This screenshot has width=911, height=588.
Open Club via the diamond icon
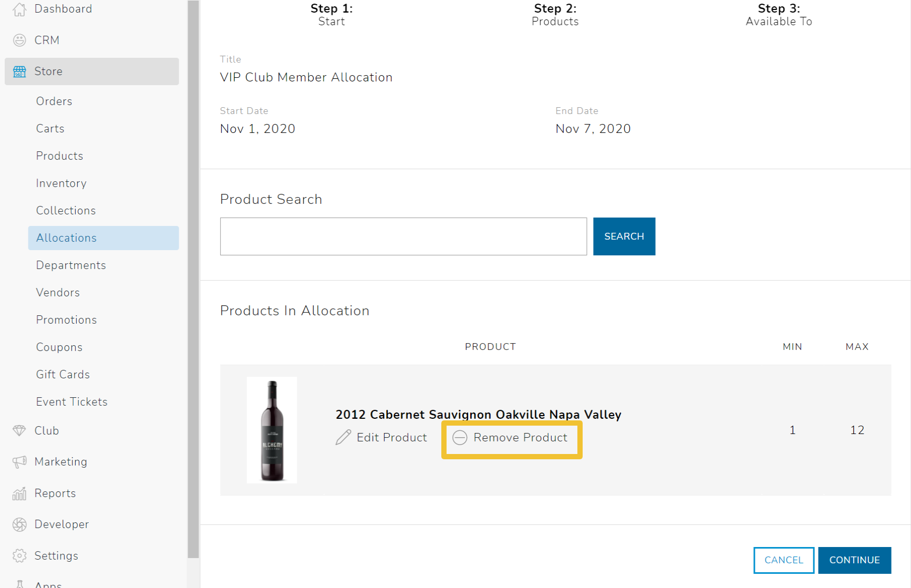19,430
